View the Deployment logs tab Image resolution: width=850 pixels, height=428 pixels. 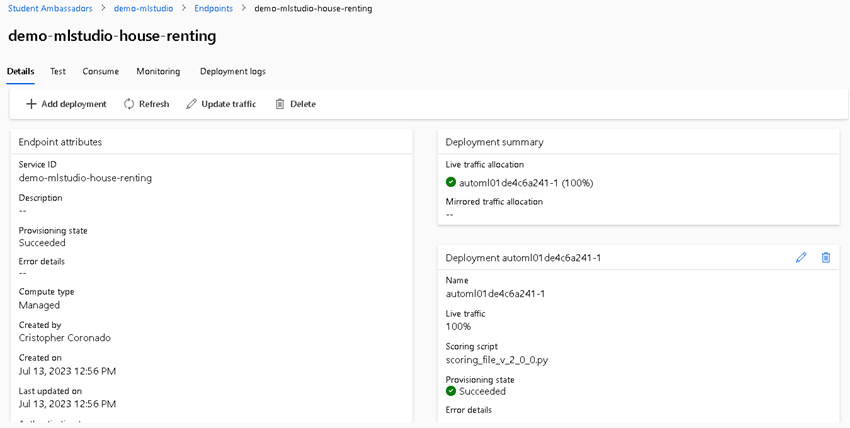[x=233, y=72]
